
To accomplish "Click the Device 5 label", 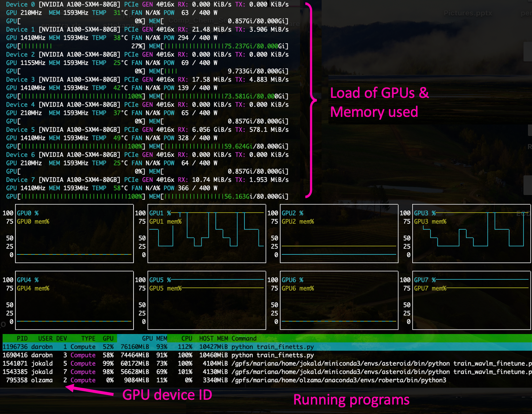I will 20,130.
